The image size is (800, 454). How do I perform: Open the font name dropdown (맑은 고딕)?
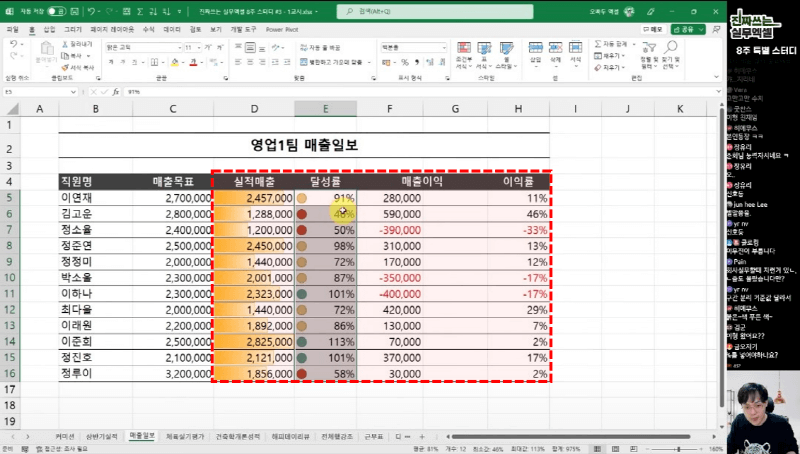pos(179,47)
